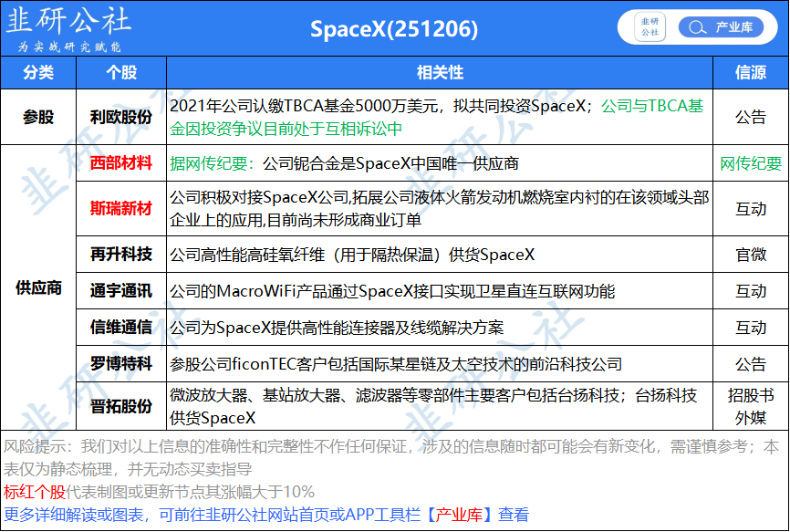Viewport: 790px width, 532px height.
Task: Select the 分类 column header
Action: [x=38, y=72]
